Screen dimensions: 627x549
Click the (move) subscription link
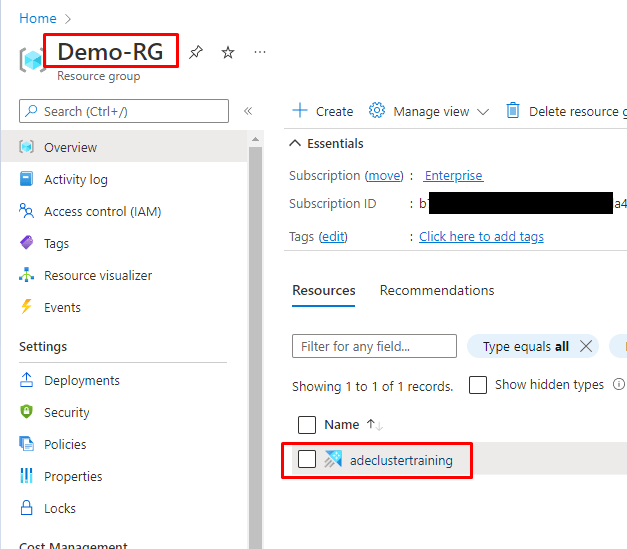click(384, 176)
